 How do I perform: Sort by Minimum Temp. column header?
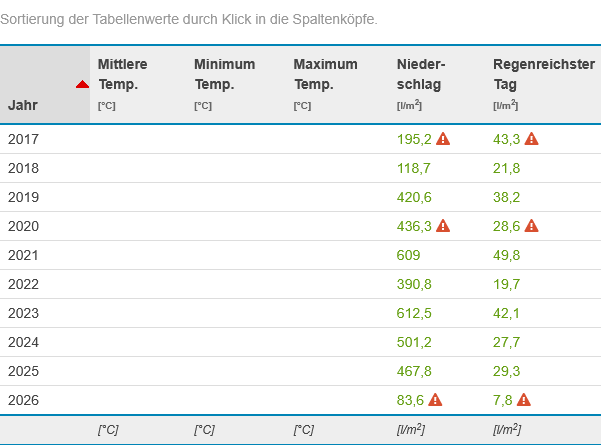224,74
